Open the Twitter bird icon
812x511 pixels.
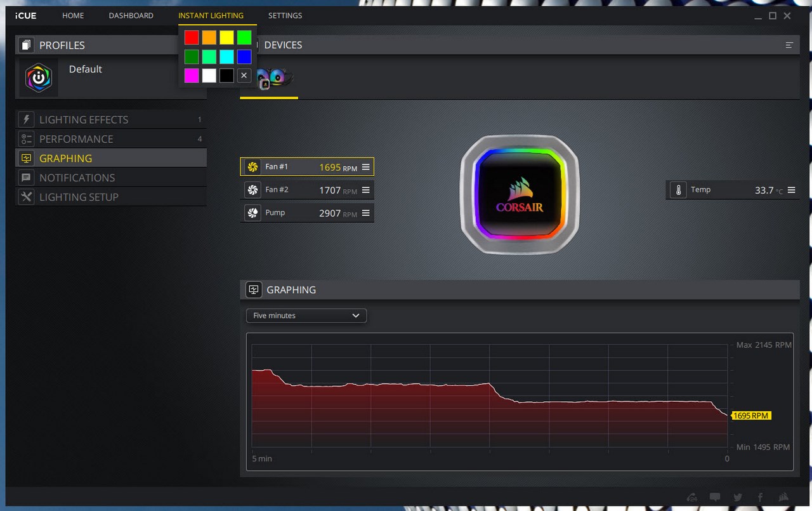pyautogui.click(x=738, y=497)
